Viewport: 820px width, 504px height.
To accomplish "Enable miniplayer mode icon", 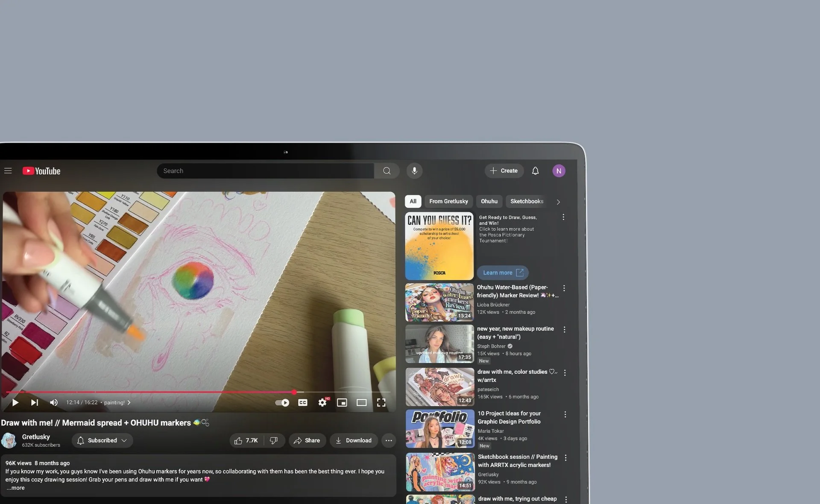I will [x=342, y=402].
